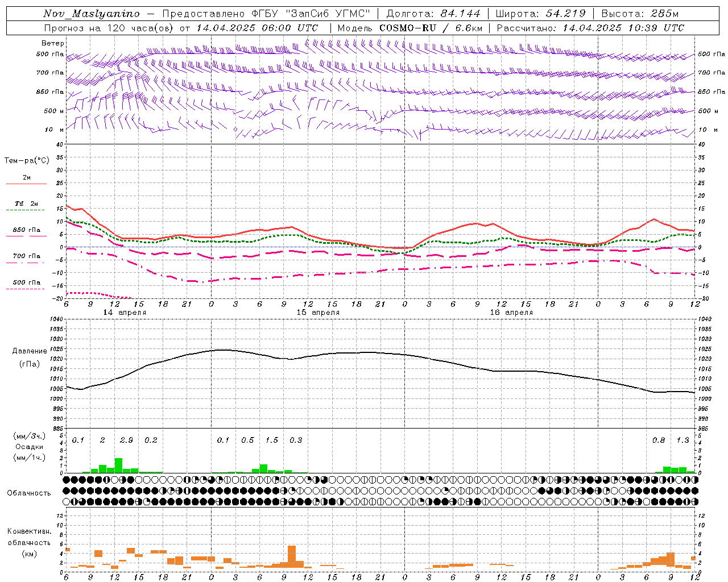The height and width of the screenshot is (582, 728).
Task: Click the 2.9 precipitation total
Action: [126, 440]
